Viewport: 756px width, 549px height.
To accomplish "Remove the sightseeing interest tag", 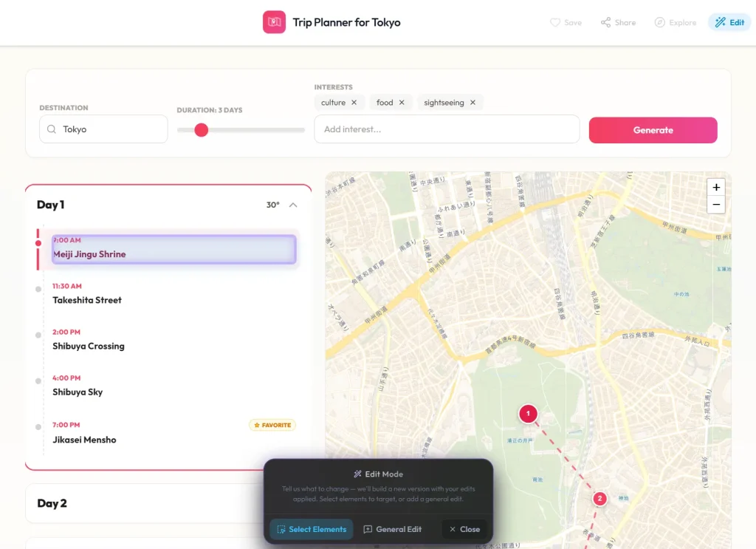I will [472, 102].
